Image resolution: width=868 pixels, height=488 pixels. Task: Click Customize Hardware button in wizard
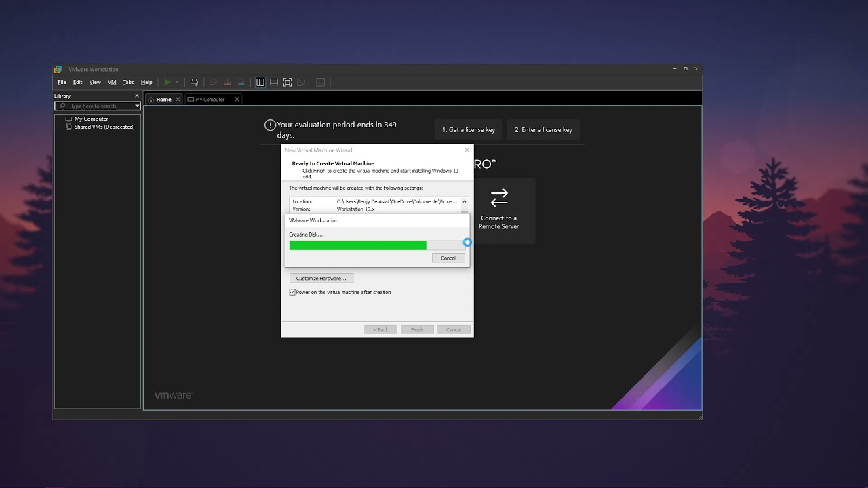click(321, 278)
